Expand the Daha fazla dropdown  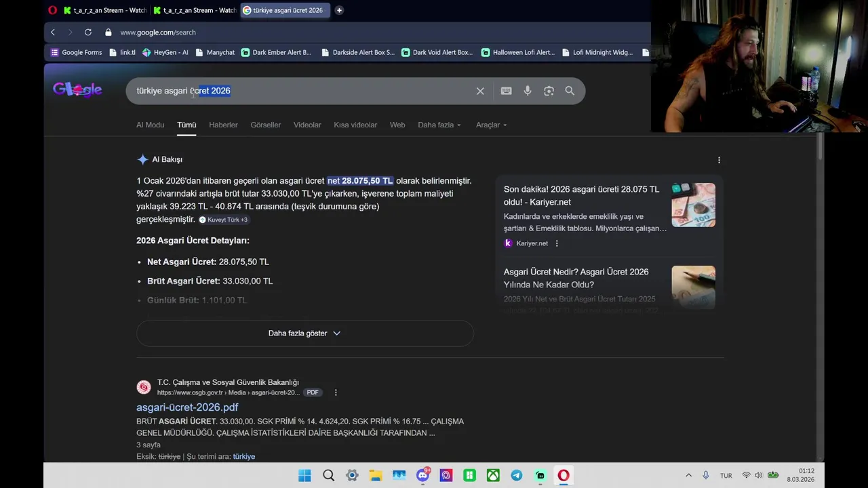(439, 125)
